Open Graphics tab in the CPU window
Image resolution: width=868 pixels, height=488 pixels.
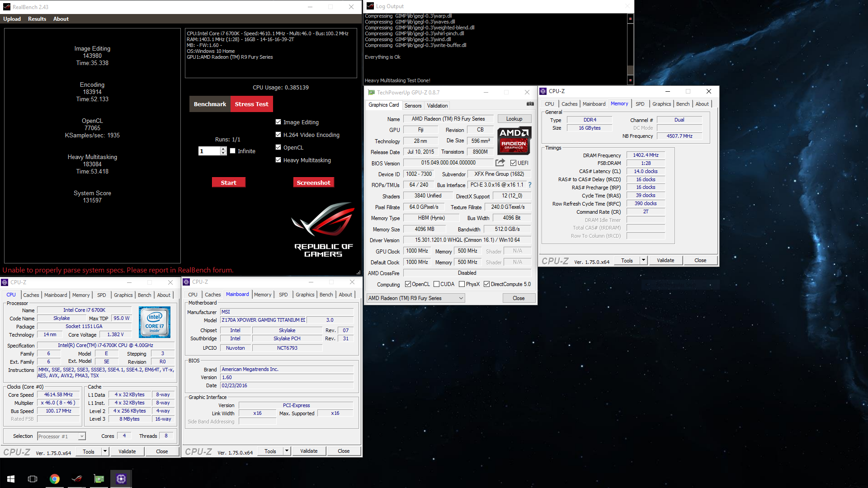(123, 295)
